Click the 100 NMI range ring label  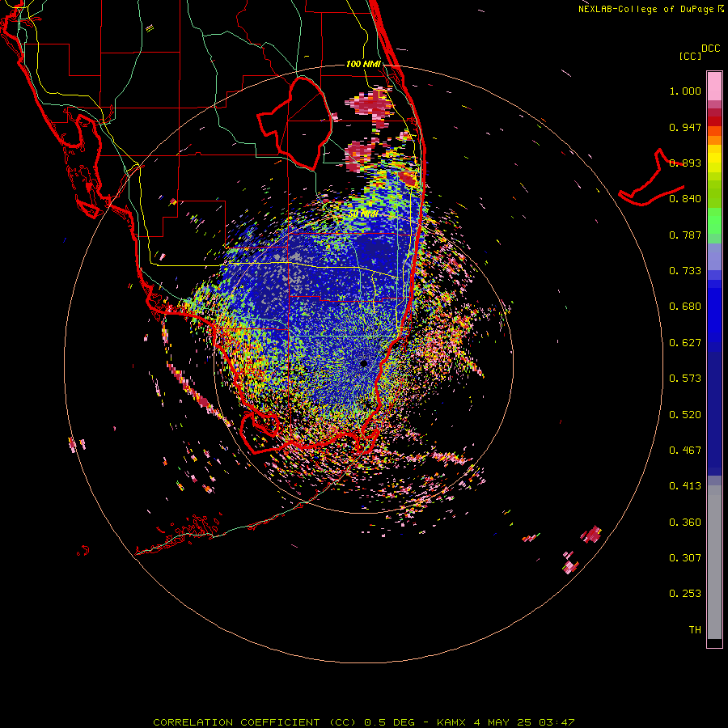pyautogui.click(x=363, y=64)
